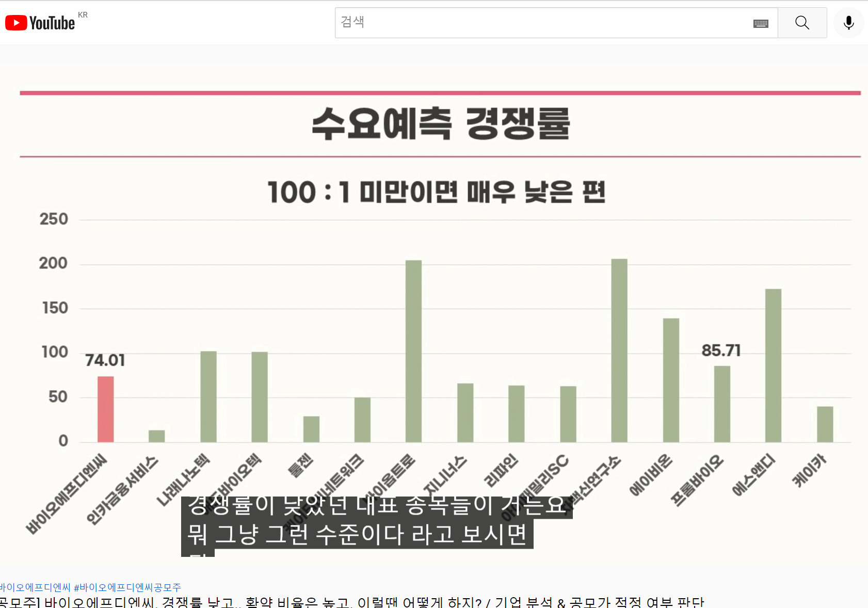Image resolution: width=868 pixels, height=608 pixels.
Task: Click the 케이카 axis label
Action: [x=809, y=470]
